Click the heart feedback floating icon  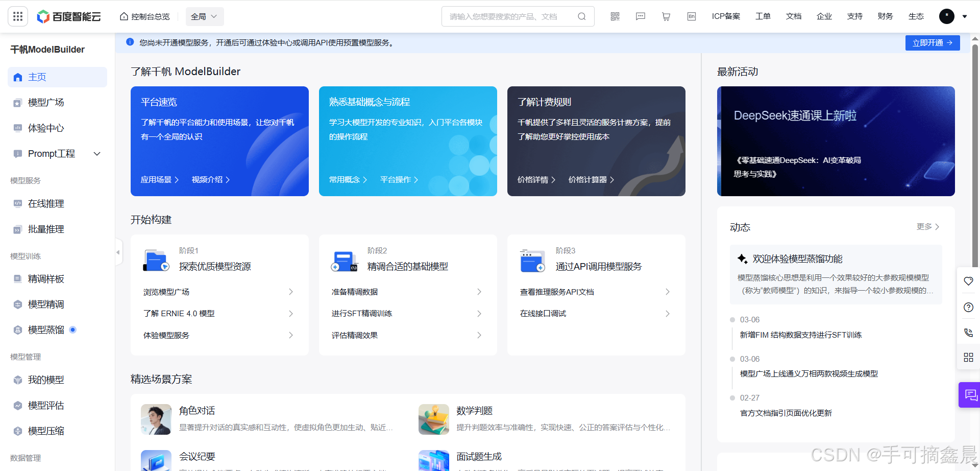click(x=968, y=281)
